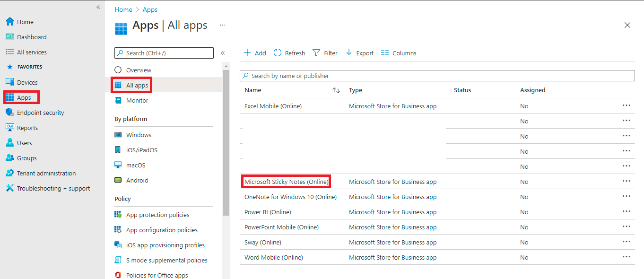Click the blade menu search box
644x279 pixels.
click(164, 53)
